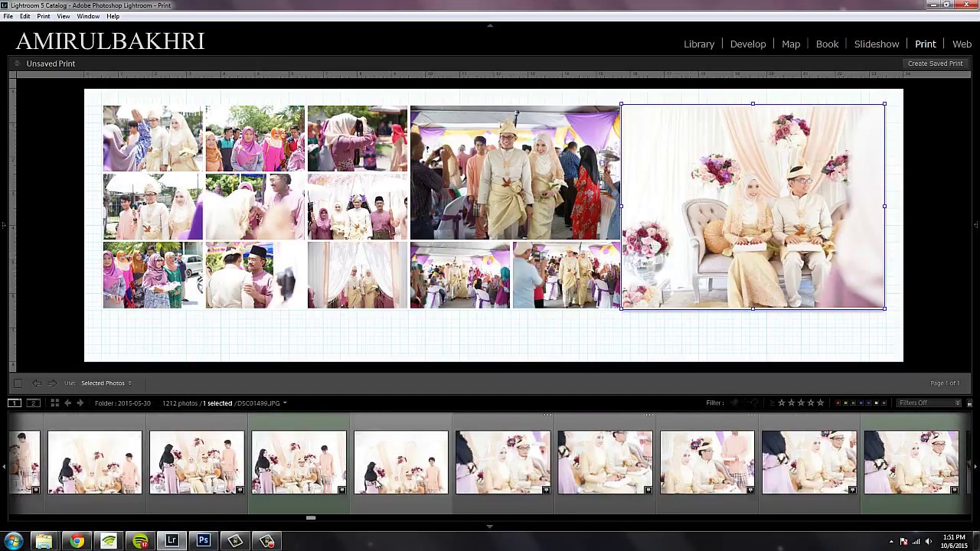Open the Window menu
Viewport: 980px width, 551px height.
pyautogui.click(x=88, y=16)
